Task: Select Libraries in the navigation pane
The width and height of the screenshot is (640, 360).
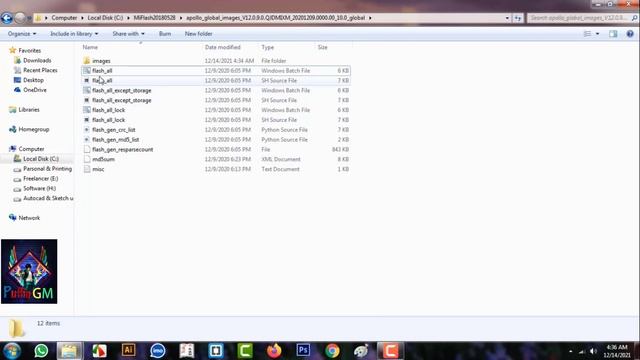Action: click(x=29, y=110)
